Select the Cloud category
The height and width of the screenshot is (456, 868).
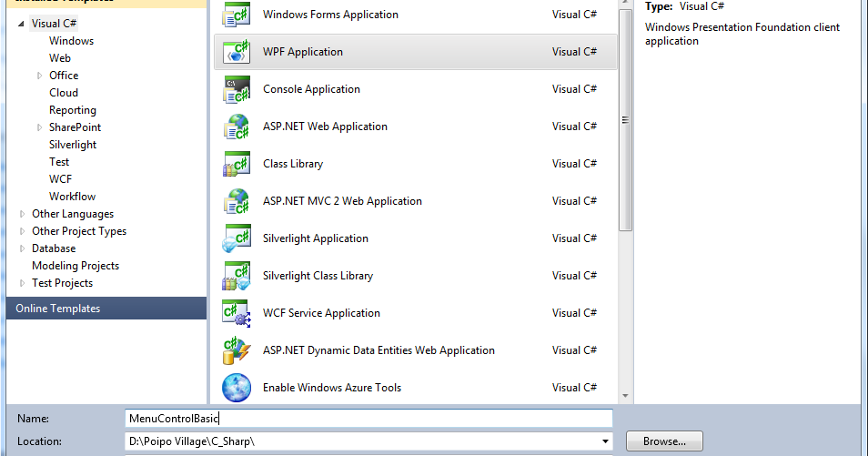[64, 93]
